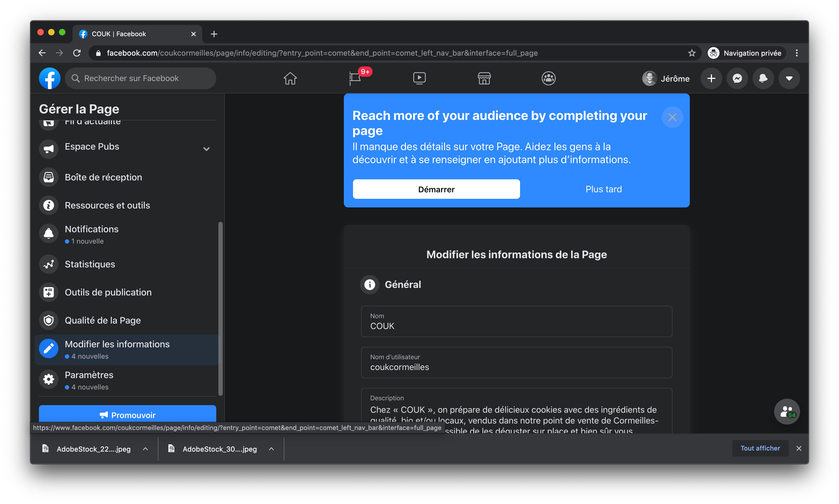Image resolution: width=839 pixels, height=504 pixels.
Task: Click the Rechercher sur Facebook search field
Action: pyautogui.click(x=140, y=78)
